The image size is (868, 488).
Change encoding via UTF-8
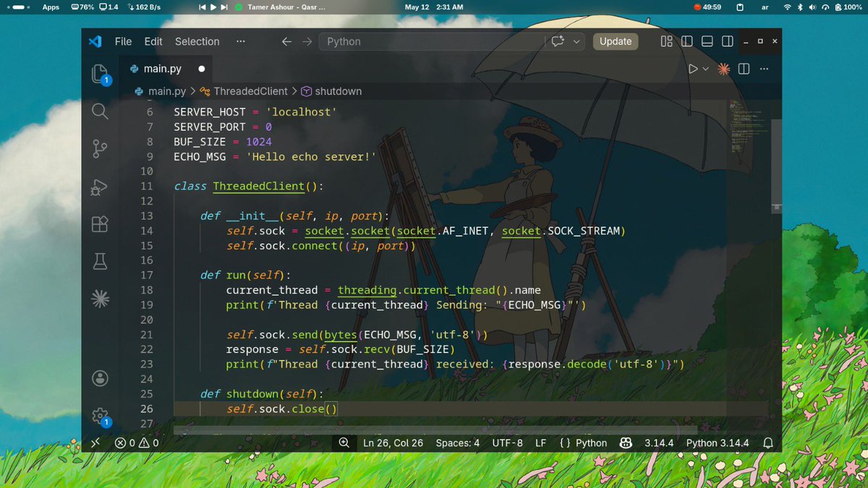pyautogui.click(x=507, y=442)
